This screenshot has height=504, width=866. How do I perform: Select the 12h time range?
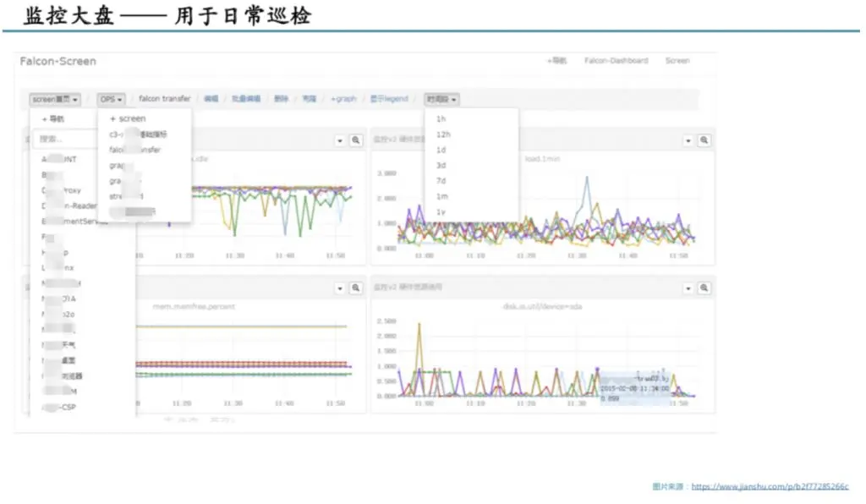[443, 134]
